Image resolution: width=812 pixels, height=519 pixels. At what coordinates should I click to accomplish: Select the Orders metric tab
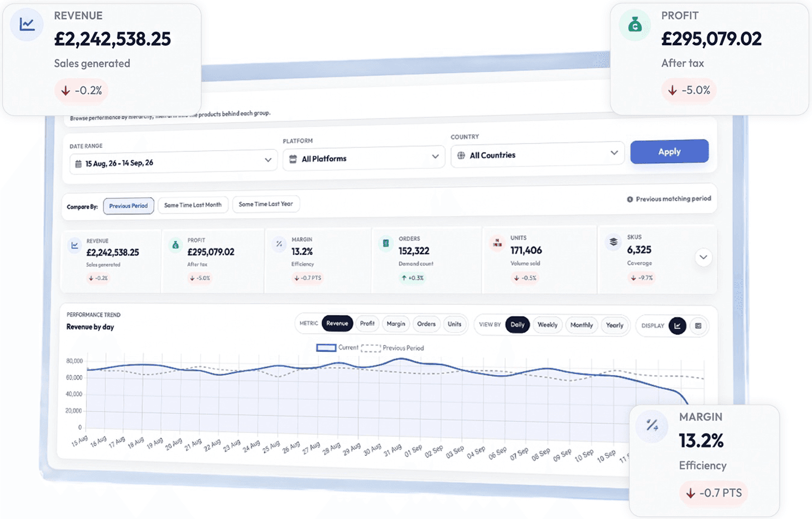[426, 324]
